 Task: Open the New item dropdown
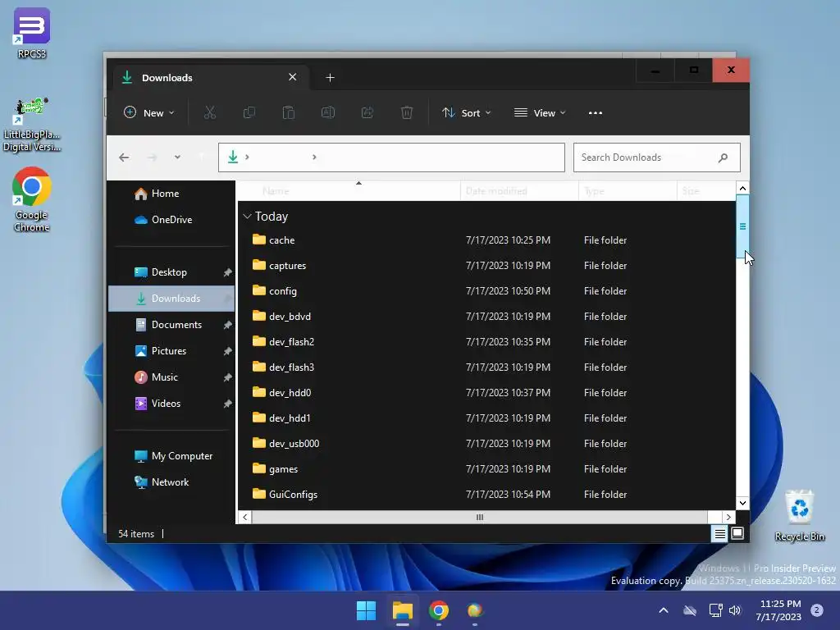click(149, 113)
